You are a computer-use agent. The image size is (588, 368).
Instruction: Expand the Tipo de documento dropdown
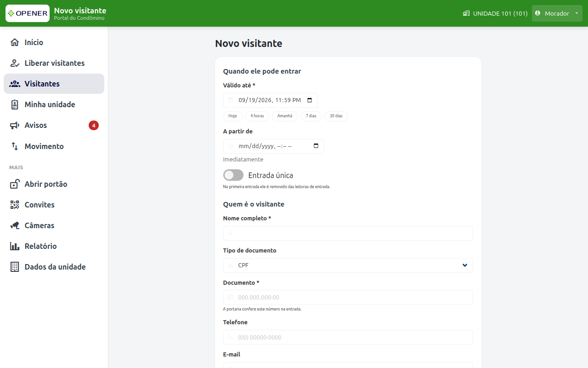click(x=348, y=265)
